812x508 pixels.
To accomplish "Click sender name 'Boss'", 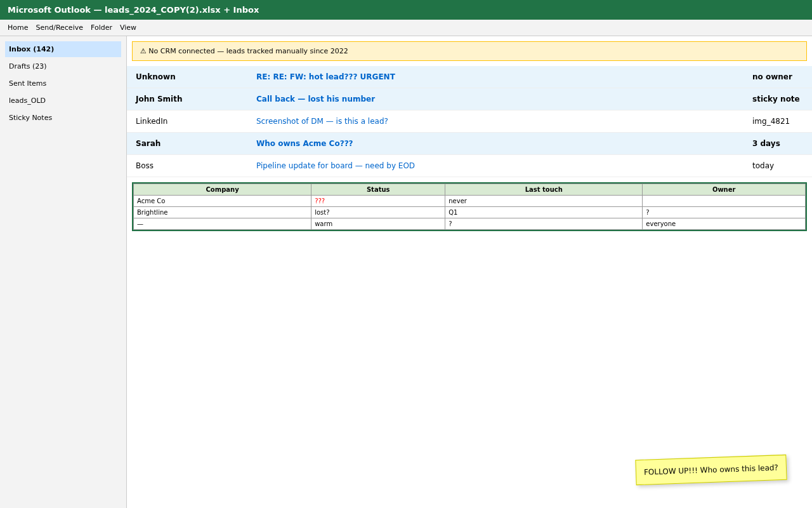I will pyautogui.click(x=145, y=166).
